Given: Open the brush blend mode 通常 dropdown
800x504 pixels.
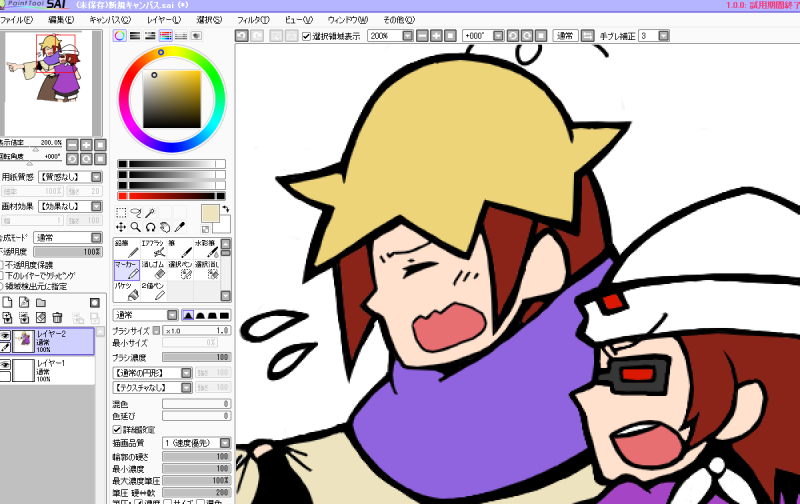Looking at the screenshot, I should tap(172, 315).
